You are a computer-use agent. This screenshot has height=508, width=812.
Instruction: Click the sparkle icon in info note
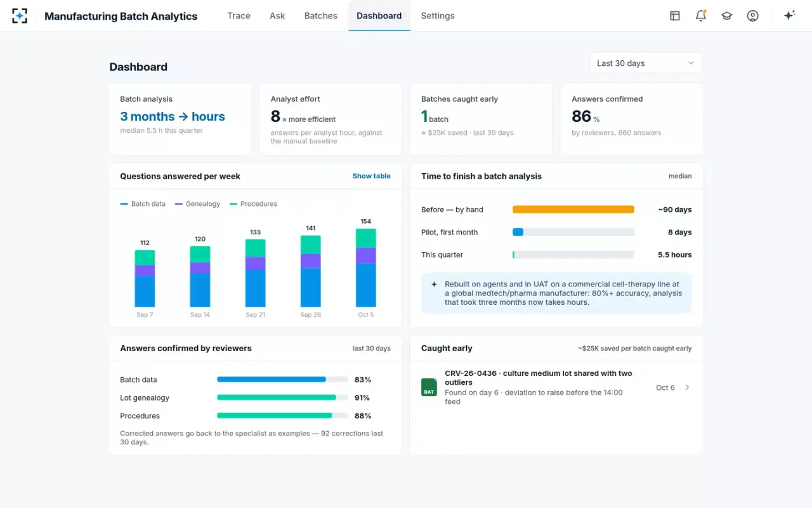[x=434, y=284]
